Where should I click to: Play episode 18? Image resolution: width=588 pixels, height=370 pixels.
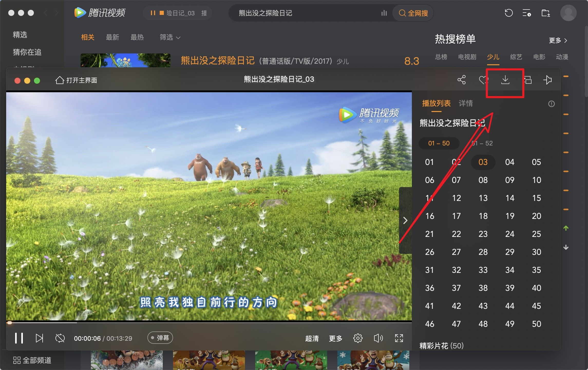point(483,216)
